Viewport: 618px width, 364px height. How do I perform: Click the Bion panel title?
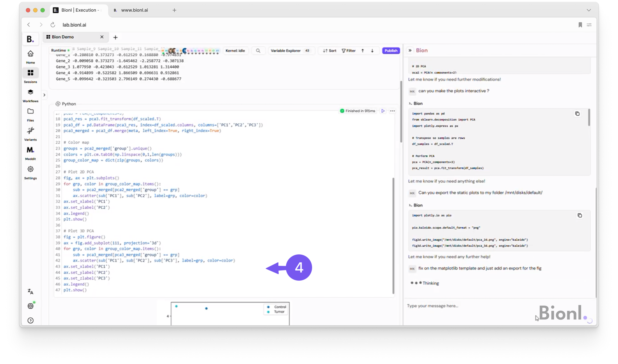[x=422, y=50]
